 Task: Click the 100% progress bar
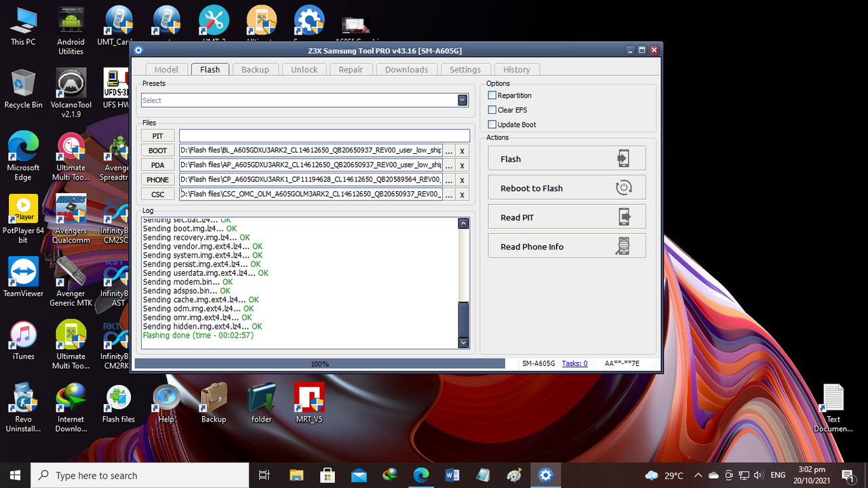point(320,363)
